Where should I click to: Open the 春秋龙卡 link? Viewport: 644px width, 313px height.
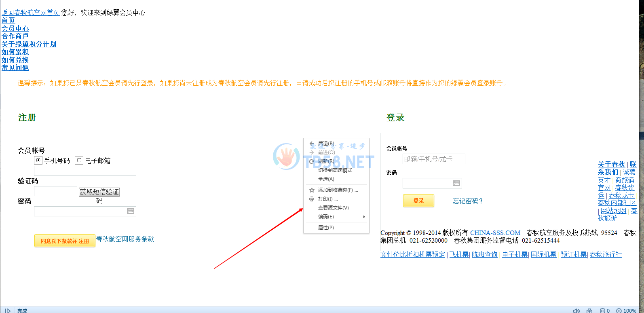point(622,196)
